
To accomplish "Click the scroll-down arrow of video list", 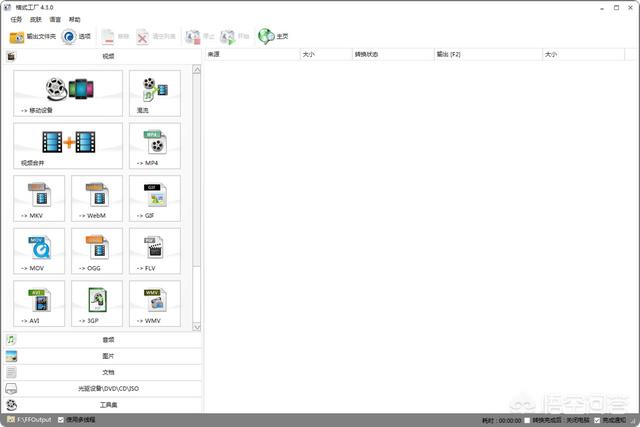I will (x=197, y=327).
